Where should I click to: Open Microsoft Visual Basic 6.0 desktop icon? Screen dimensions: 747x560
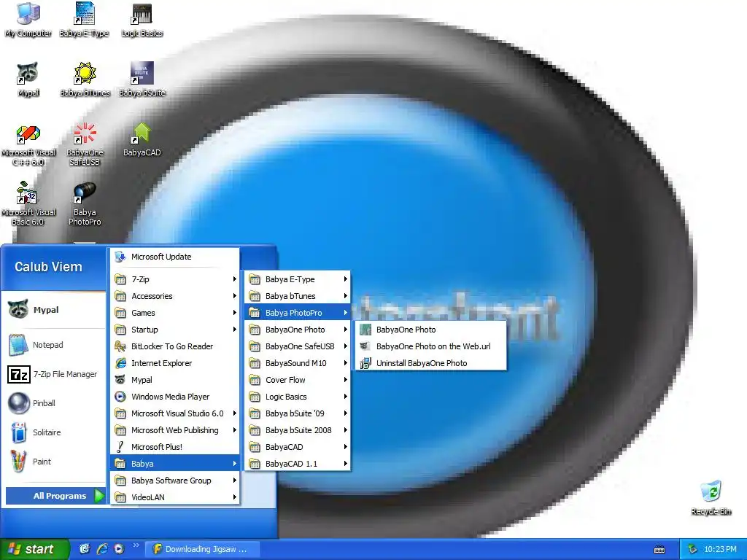(27, 204)
